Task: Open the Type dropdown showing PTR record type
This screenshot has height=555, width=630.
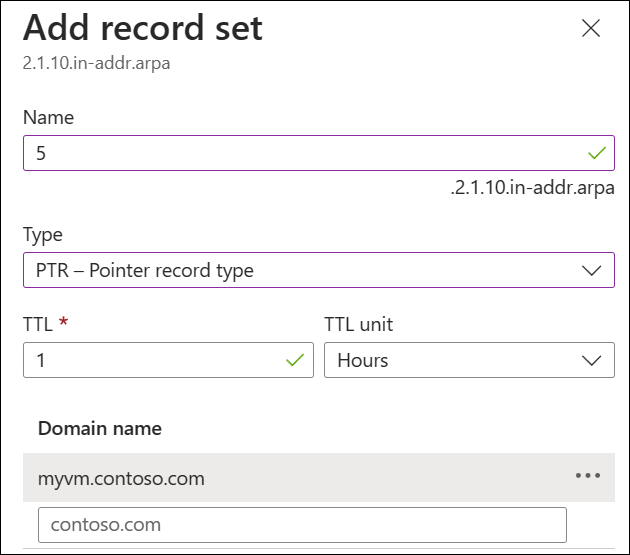Action: 300,270
